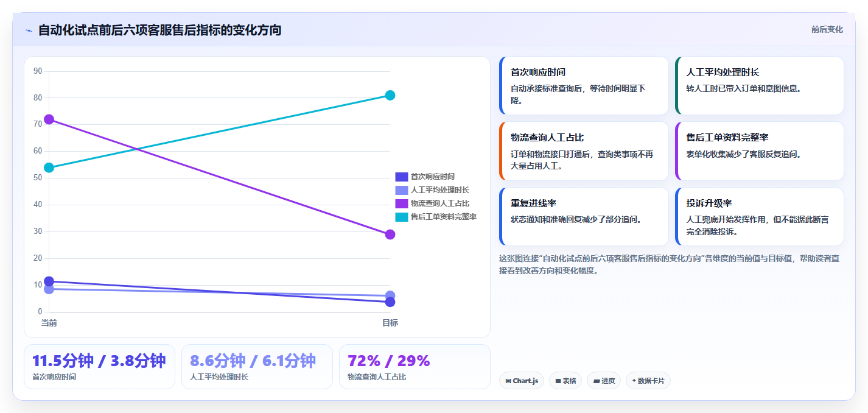
Task: Select the purple data point at 当前 (72)
Action: coord(49,119)
